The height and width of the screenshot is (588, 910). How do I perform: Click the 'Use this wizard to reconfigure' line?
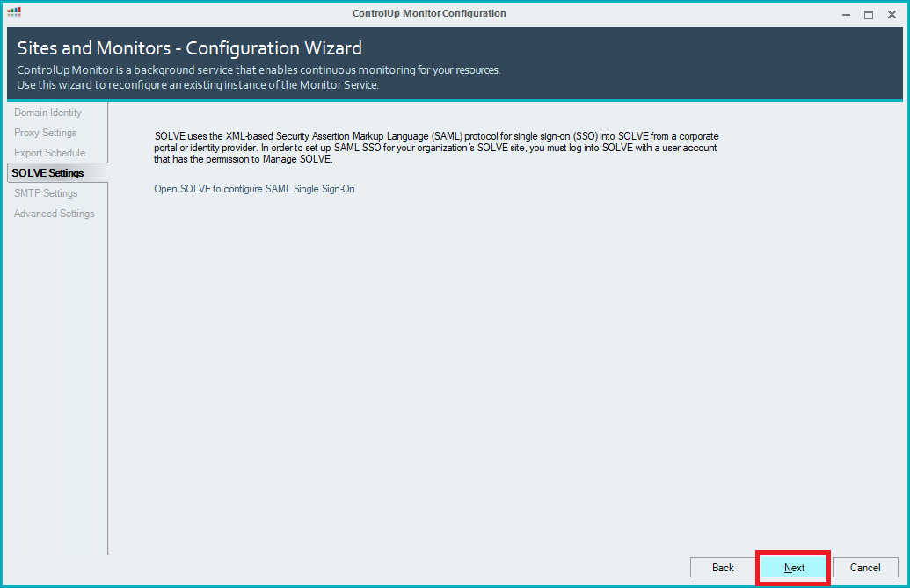pos(198,85)
